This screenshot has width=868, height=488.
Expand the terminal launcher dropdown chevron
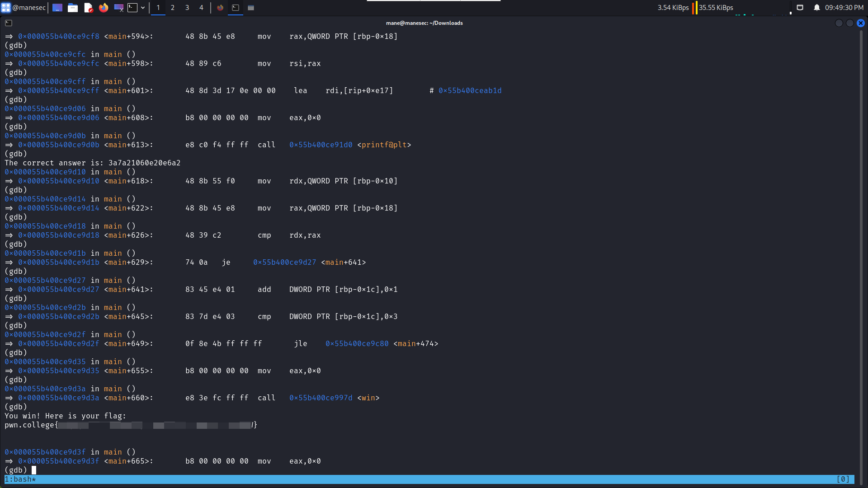pyautogui.click(x=143, y=8)
